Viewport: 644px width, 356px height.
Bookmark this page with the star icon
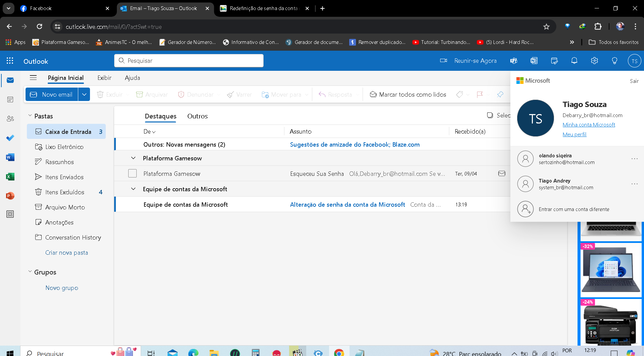click(x=546, y=27)
